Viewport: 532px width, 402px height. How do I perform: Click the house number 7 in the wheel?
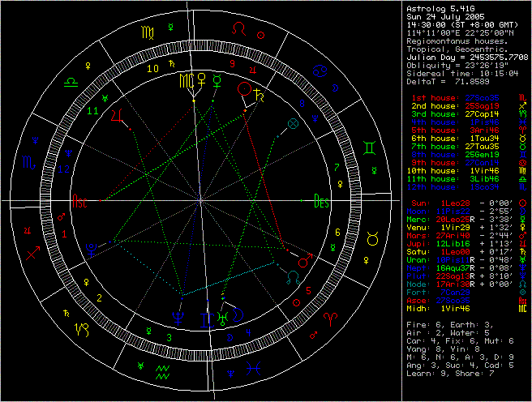pos(335,167)
